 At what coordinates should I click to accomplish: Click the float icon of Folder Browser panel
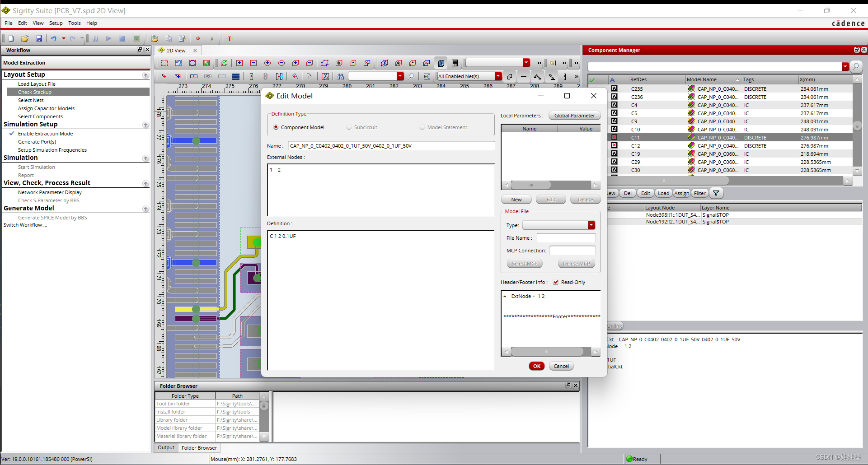point(568,386)
